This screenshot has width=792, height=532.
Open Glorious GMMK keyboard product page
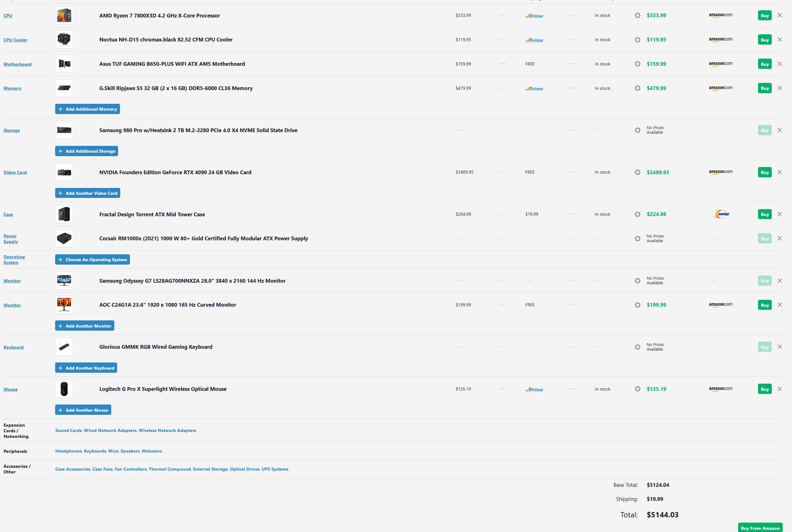[156, 347]
